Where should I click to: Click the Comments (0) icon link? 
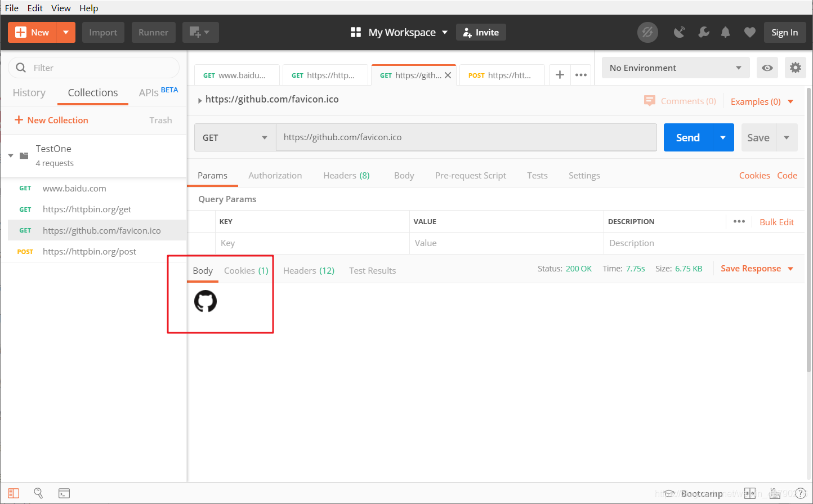point(680,101)
